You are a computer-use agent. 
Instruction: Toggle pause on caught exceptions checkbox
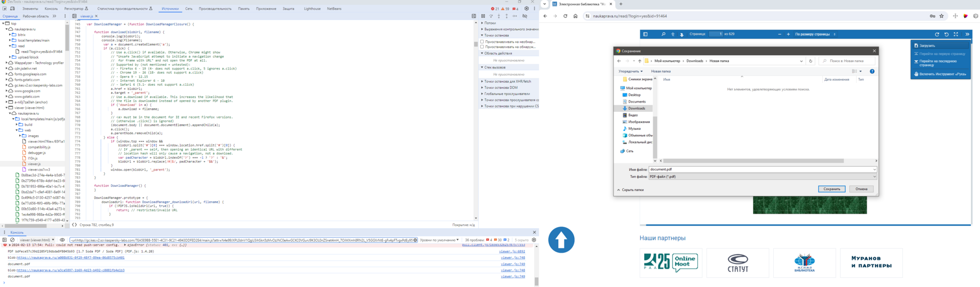(482, 47)
